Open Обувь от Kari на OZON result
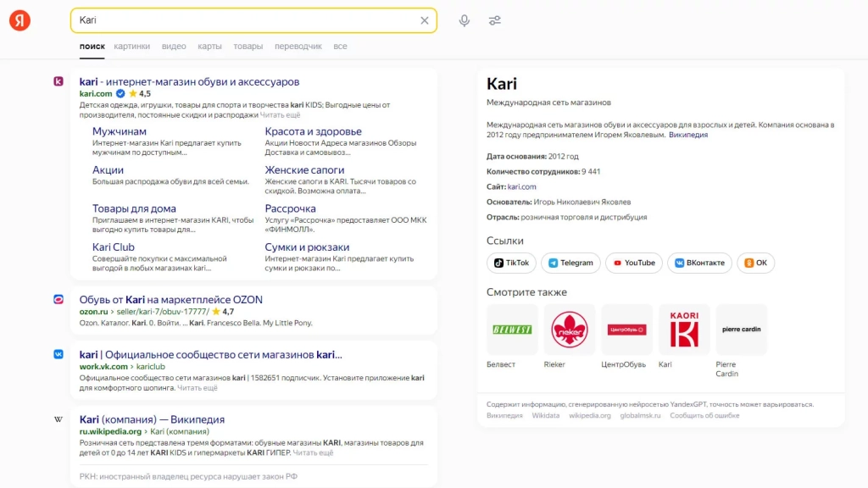Screen dimensions: 868x488 click(x=171, y=300)
